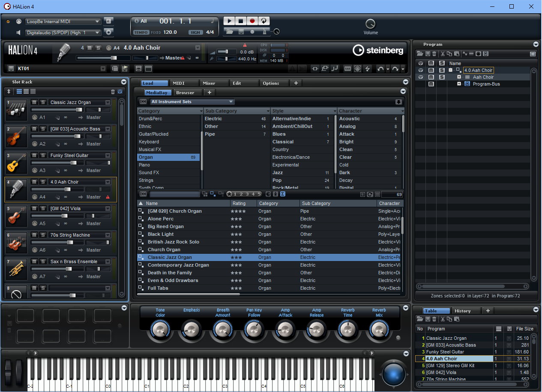Image resolution: width=542 pixels, height=392 pixels.
Task: Solo the 4.0 Aah Choir plug-in slot
Action: pos(99,48)
